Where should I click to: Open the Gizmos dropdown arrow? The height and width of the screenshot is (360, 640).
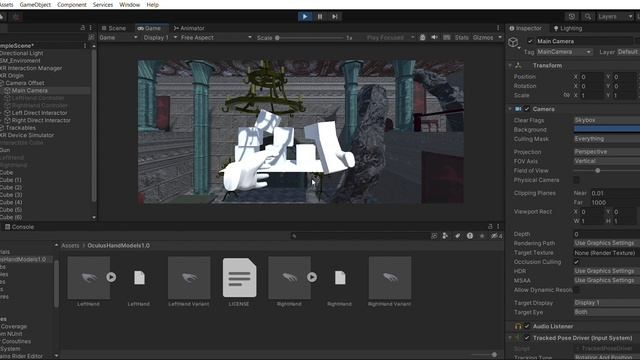click(500, 38)
